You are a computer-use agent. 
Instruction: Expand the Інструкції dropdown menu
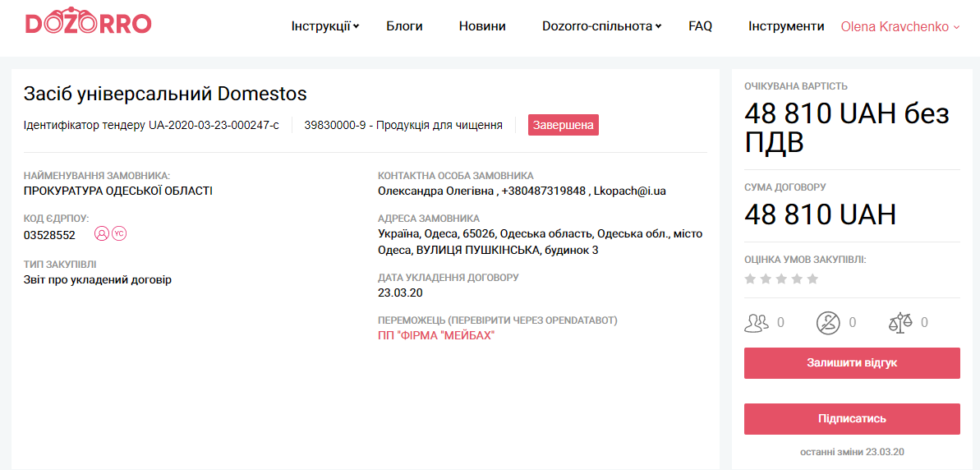point(325,26)
